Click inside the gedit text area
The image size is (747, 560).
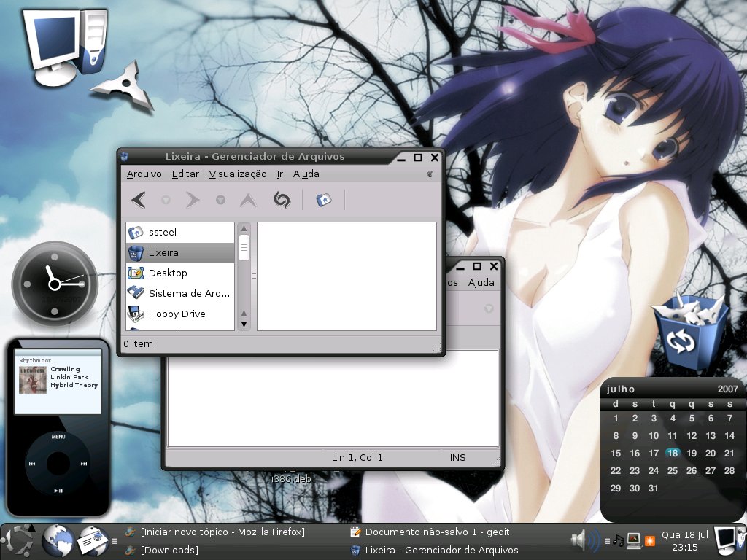333,399
